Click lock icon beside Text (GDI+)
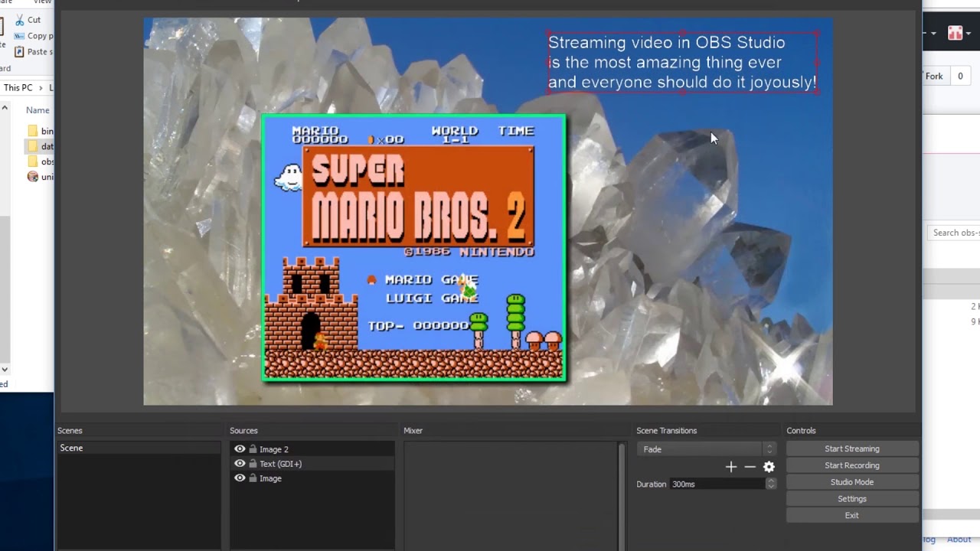 pyautogui.click(x=253, y=464)
